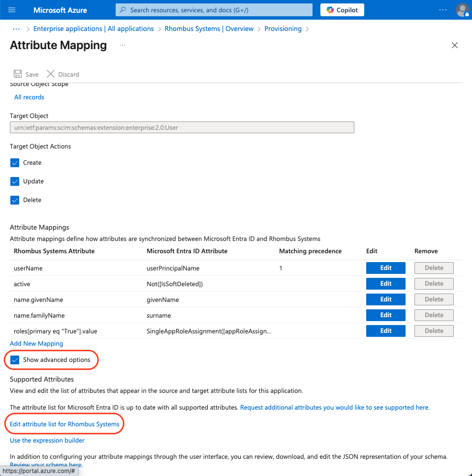Toggle Show advanced options checkbox
The image size is (472, 476).
click(15, 360)
